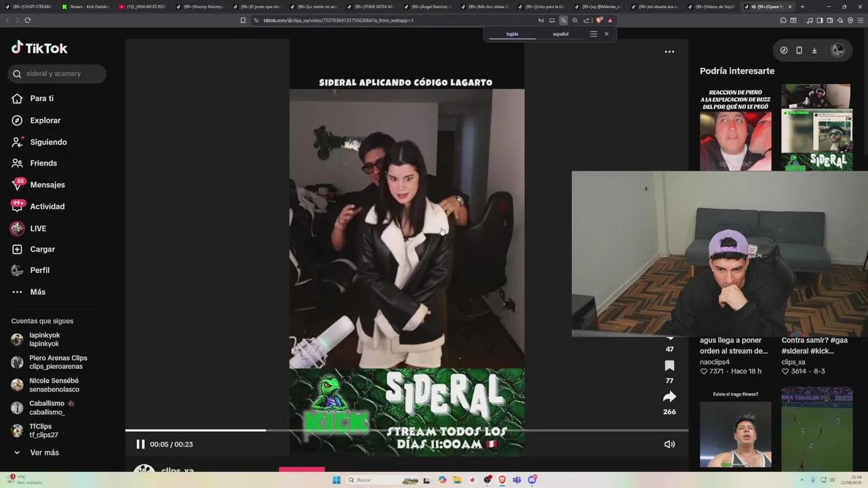Click the zoom magnifier icon in the address bar

575,20
